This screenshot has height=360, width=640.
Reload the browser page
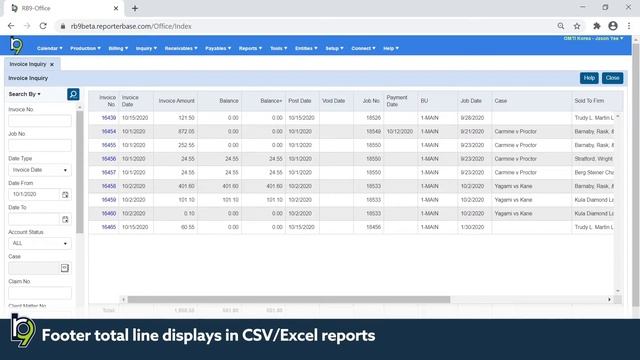pos(43,26)
